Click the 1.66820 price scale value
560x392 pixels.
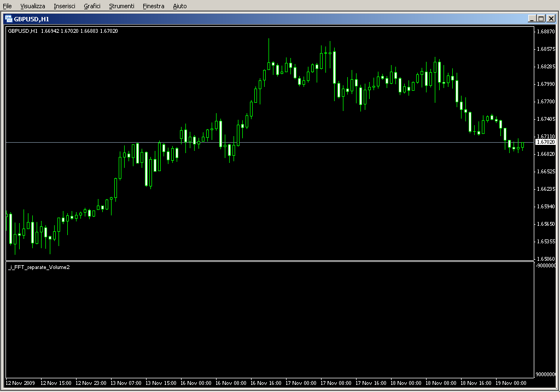546,154
